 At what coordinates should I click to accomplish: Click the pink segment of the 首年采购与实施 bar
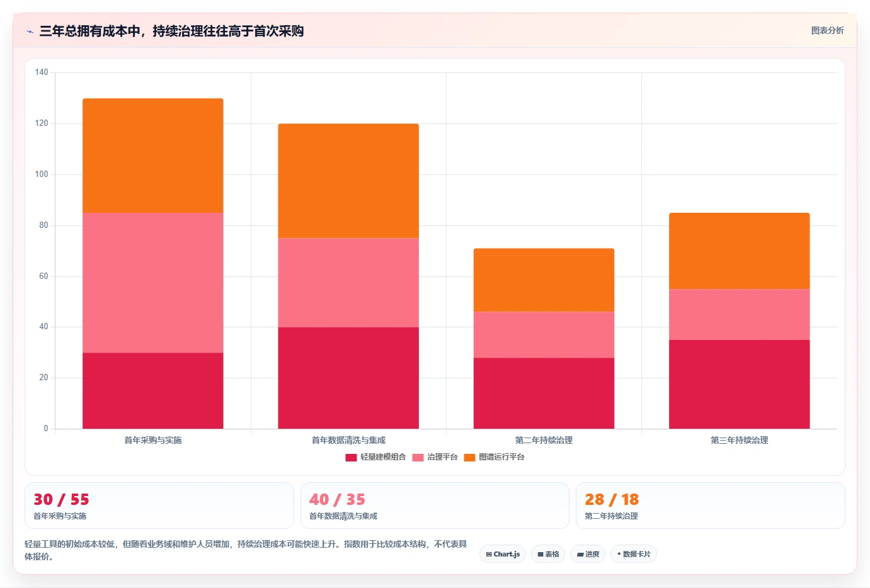click(x=153, y=283)
